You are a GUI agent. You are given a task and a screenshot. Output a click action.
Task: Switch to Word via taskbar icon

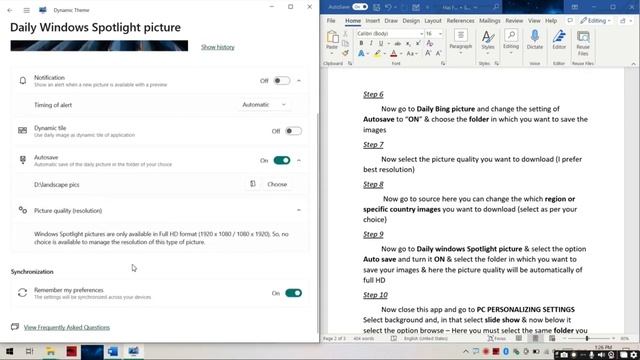pyautogui.click(x=113, y=351)
